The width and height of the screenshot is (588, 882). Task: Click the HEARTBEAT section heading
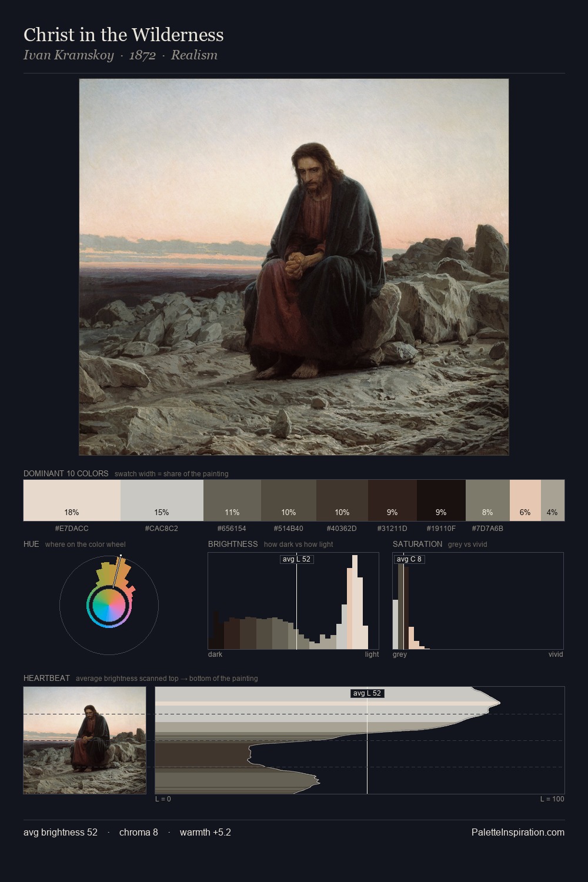pos(46,678)
